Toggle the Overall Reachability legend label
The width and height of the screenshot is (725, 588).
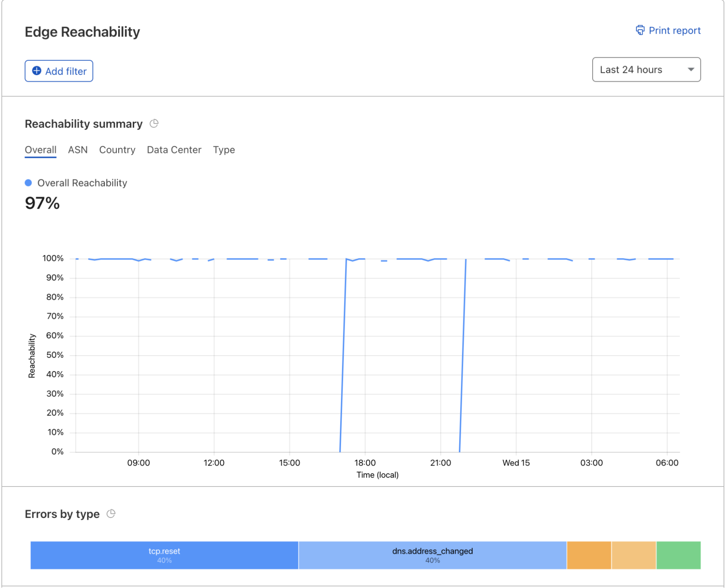[82, 183]
